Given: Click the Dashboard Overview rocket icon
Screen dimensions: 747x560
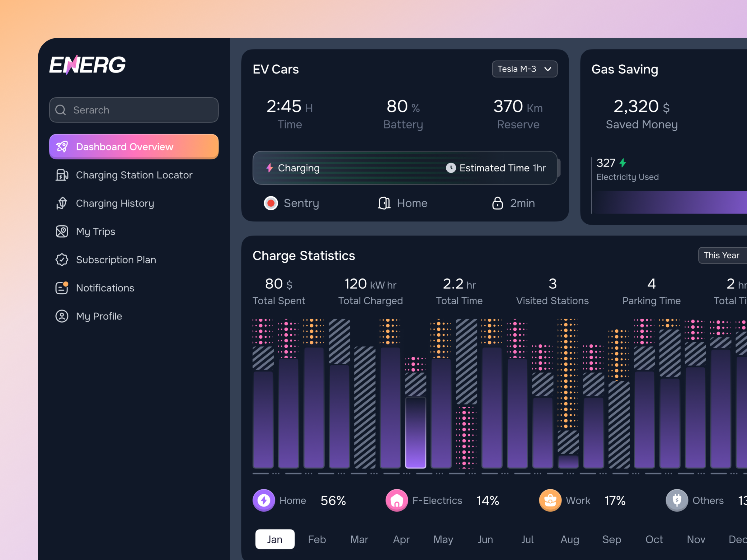Looking at the screenshot, I should [x=62, y=147].
